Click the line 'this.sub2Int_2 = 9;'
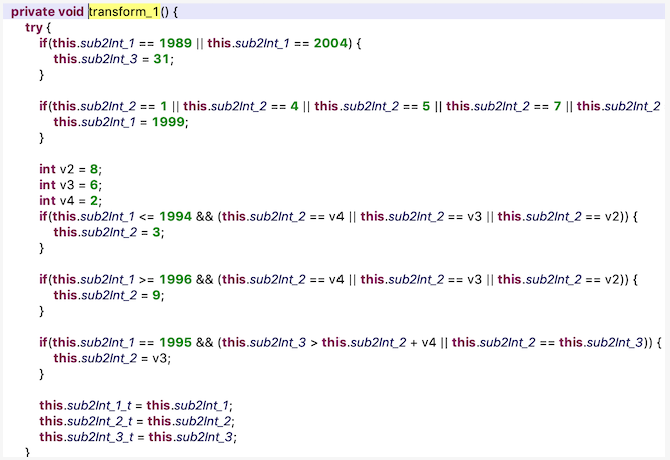Screen dimensions: 670x460 pyautogui.click(x=109, y=295)
